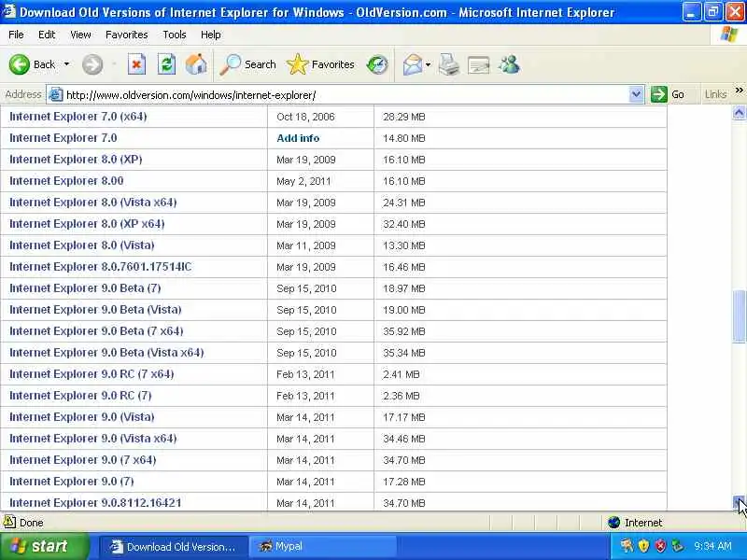Open the Edit menu
The height and width of the screenshot is (560, 747).
(47, 35)
